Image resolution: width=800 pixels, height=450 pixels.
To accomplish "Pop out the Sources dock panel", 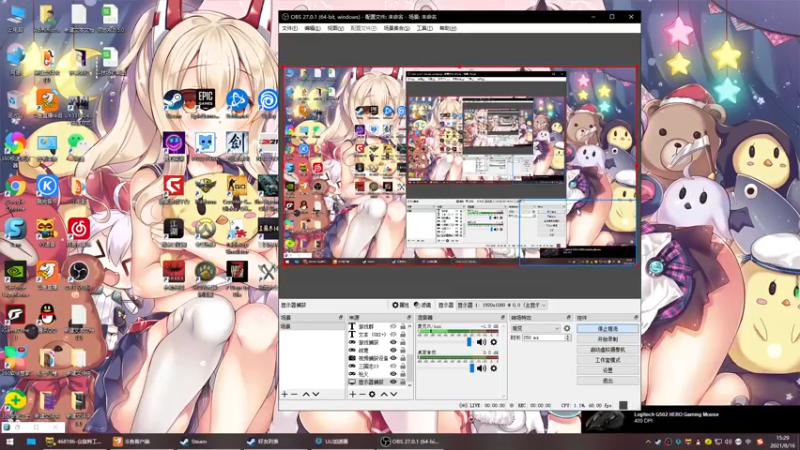I will pyautogui.click(x=409, y=317).
